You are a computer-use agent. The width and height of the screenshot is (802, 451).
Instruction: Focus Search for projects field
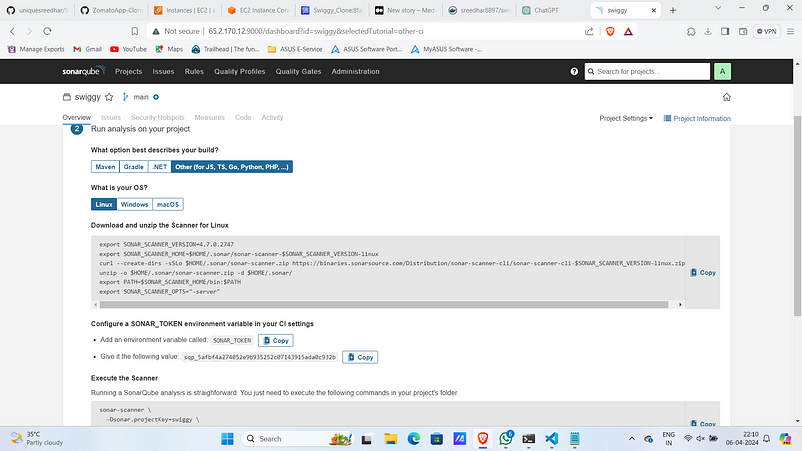tap(647, 72)
